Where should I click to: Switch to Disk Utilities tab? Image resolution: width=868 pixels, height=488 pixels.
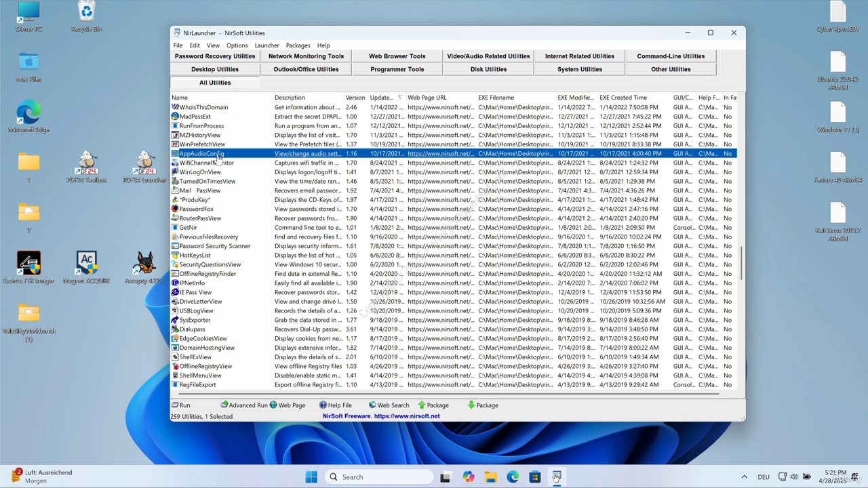pos(488,69)
